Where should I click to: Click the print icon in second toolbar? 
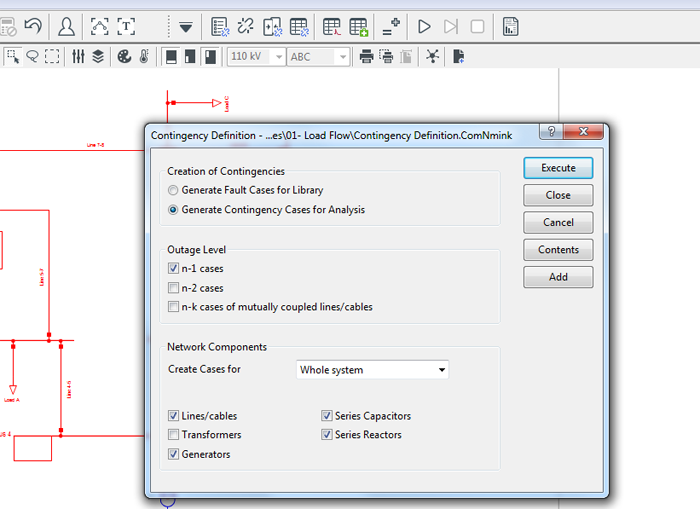367,57
